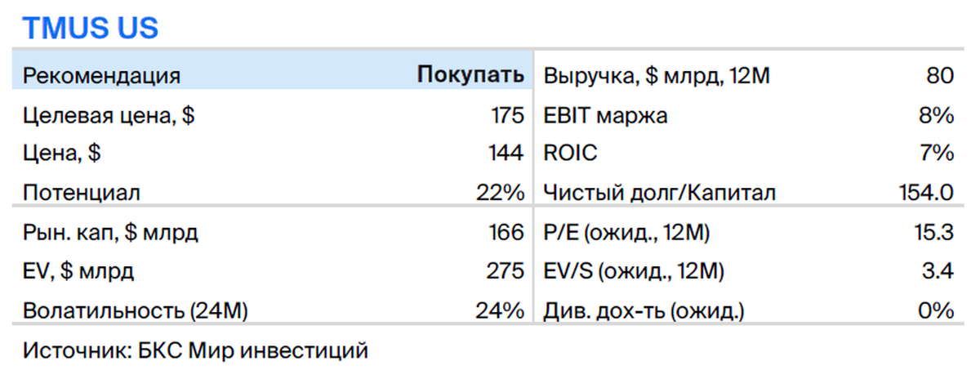Screen dimensions: 980x370
Task: Click the Источник: БКС Мир инвестиций text
Action: 196,351
